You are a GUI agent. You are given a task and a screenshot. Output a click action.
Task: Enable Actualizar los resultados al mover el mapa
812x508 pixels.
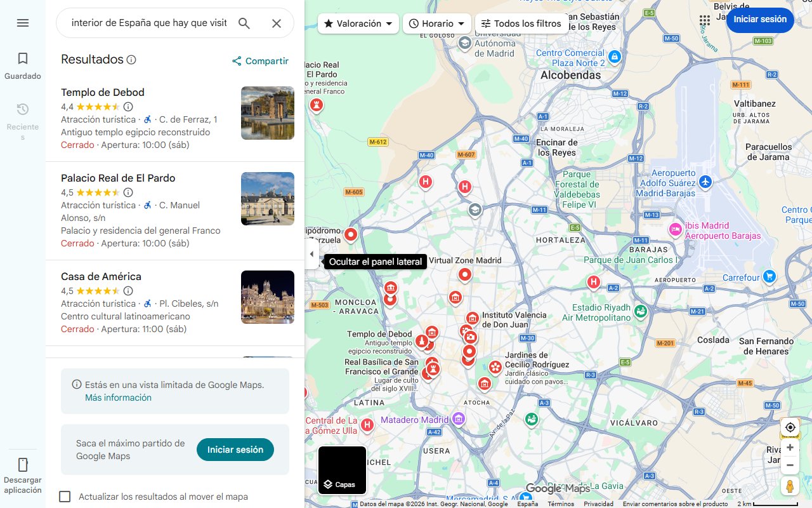pos(65,497)
